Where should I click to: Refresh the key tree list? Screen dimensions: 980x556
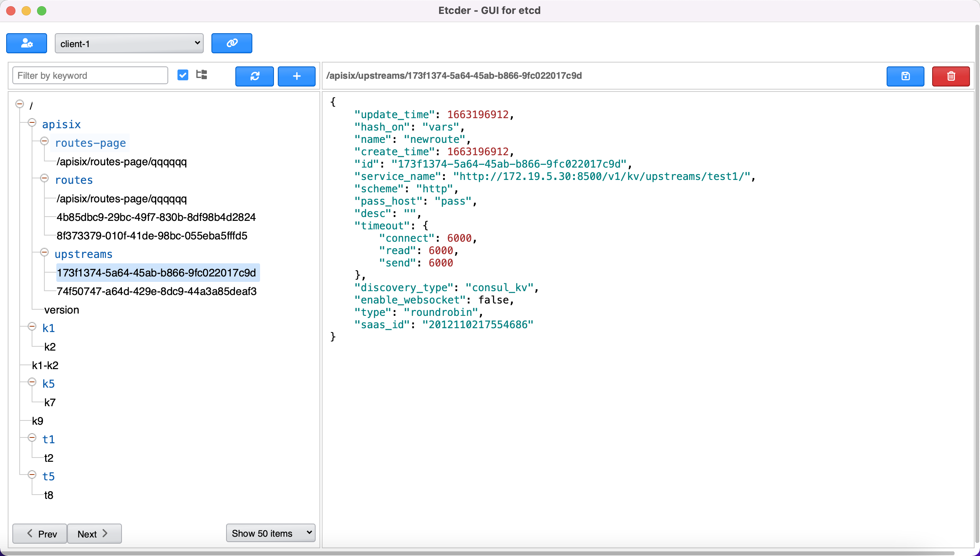click(255, 76)
